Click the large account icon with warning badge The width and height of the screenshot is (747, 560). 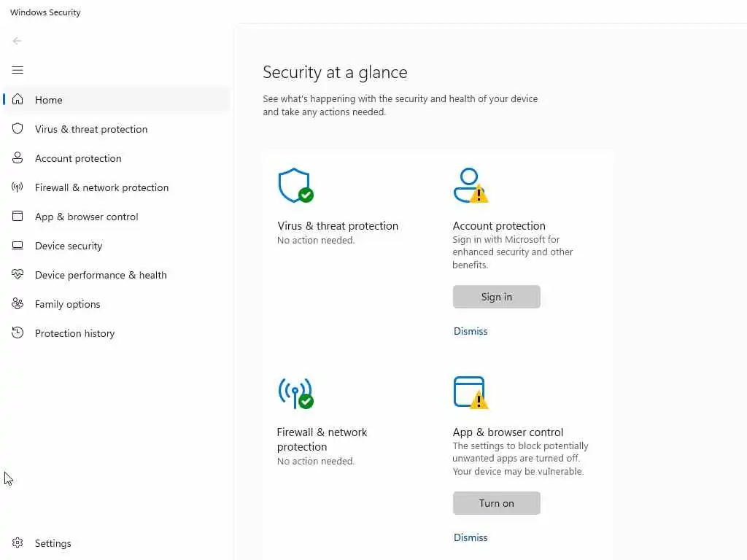coord(471,185)
